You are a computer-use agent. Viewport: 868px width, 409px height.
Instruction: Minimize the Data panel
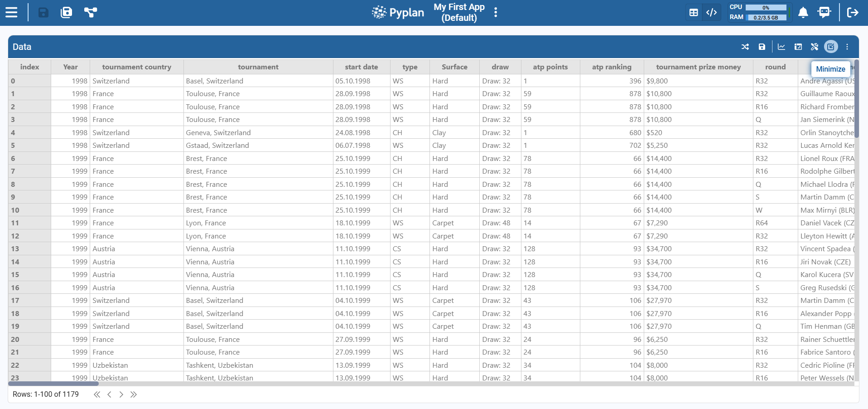pyautogui.click(x=831, y=47)
